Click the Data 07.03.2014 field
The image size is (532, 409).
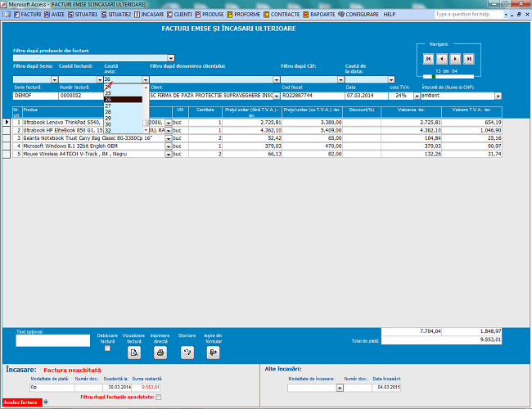tap(367, 96)
